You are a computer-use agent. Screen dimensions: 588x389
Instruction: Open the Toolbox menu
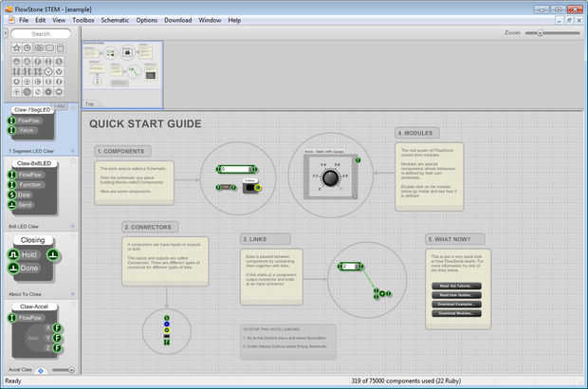83,20
